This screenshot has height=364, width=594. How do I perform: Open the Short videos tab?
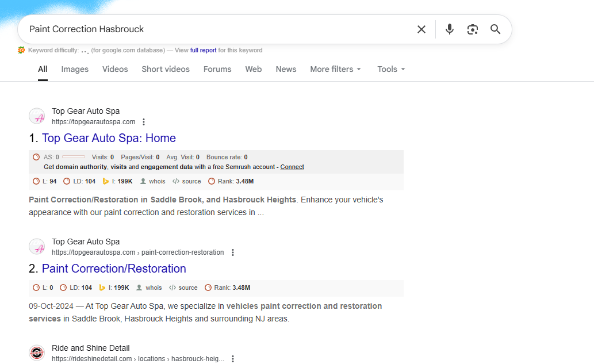tap(166, 69)
